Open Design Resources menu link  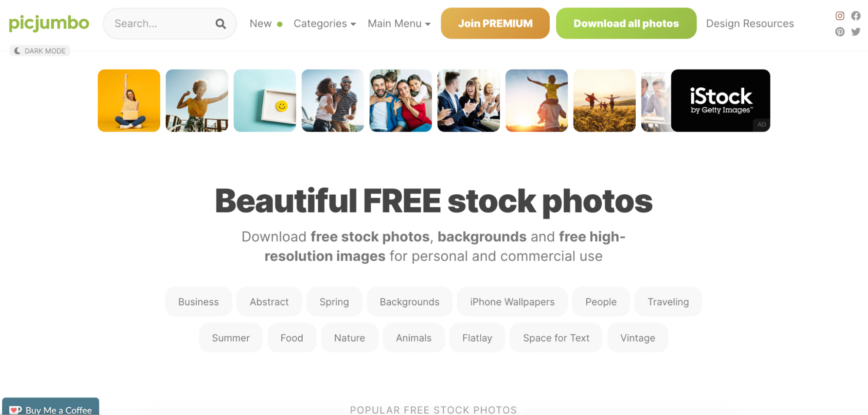pyautogui.click(x=750, y=23)
